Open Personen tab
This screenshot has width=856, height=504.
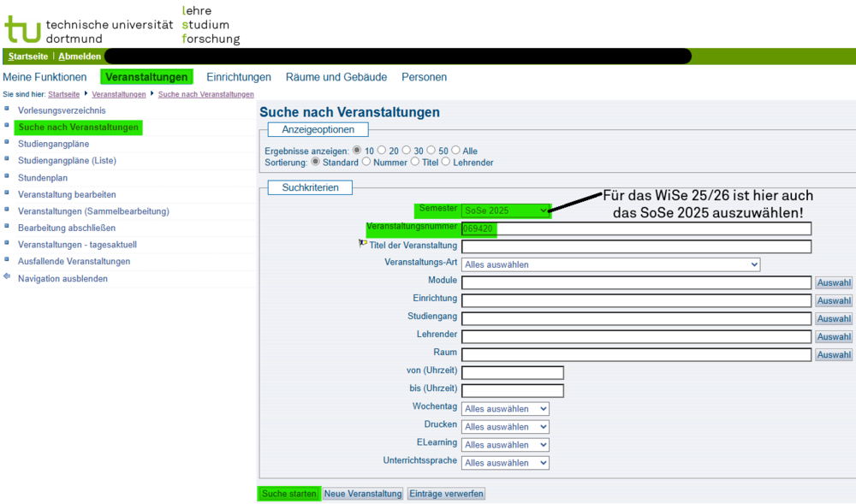tap(425, 77)
